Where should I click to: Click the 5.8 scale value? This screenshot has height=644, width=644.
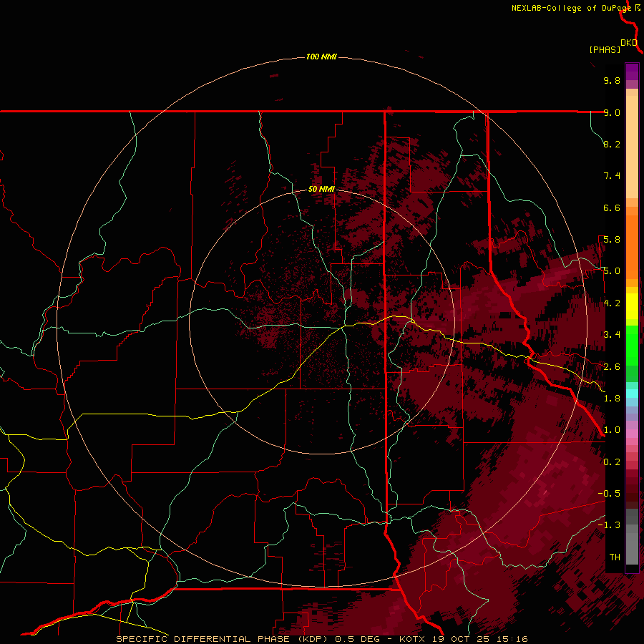point(612,240)
